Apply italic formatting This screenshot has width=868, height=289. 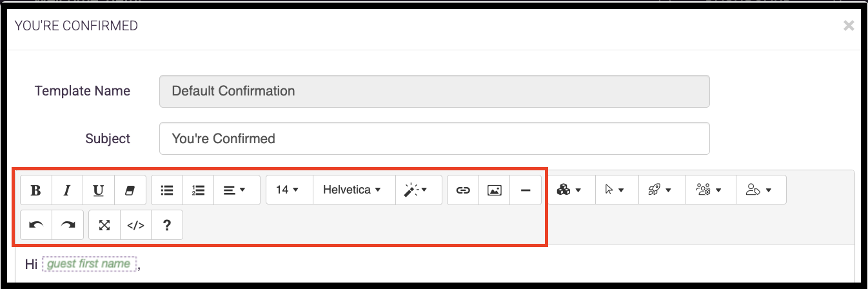point(67,190)
